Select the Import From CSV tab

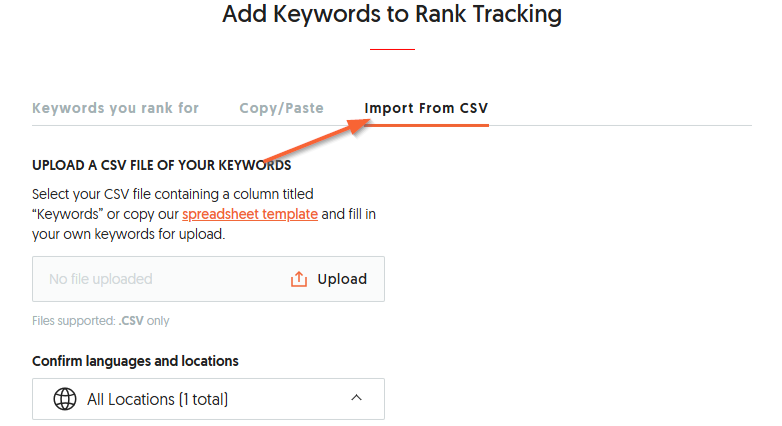[426, 108]
